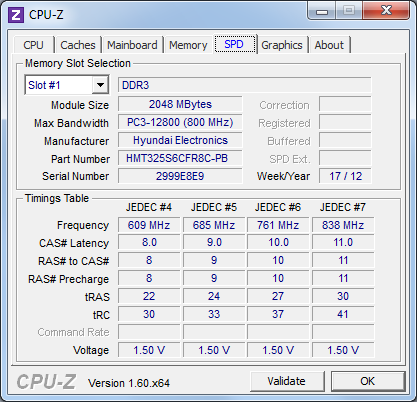Open the Slot #1 dropdown arrow
417x402 pixels.
coord(100,85)
